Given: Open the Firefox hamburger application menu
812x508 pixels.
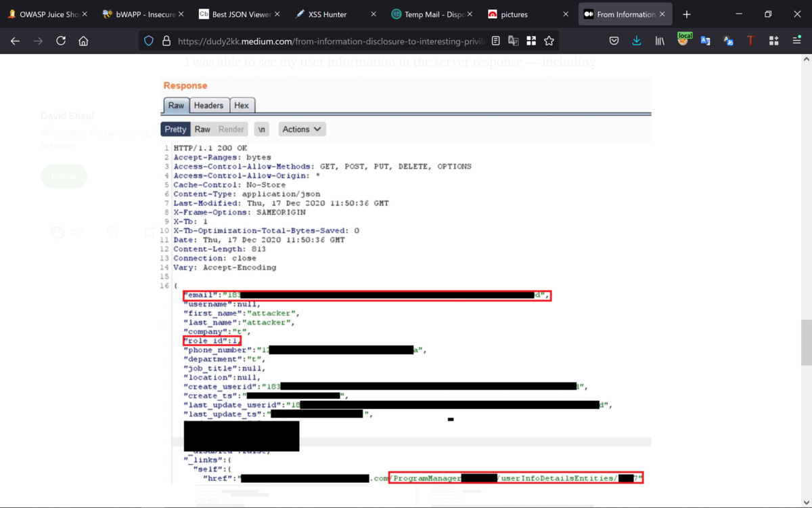Looking at the screenshot, I should (796, 41).
